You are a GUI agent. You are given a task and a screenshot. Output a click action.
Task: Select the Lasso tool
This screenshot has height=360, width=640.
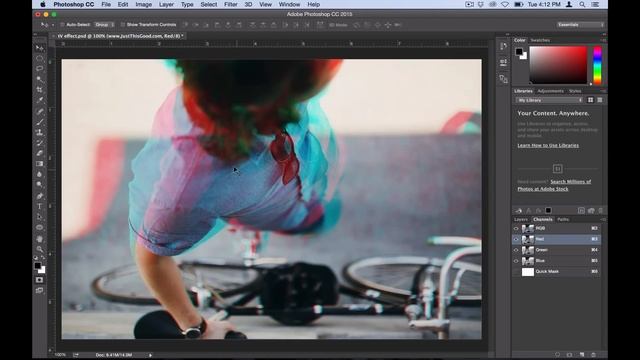point(40,69)
